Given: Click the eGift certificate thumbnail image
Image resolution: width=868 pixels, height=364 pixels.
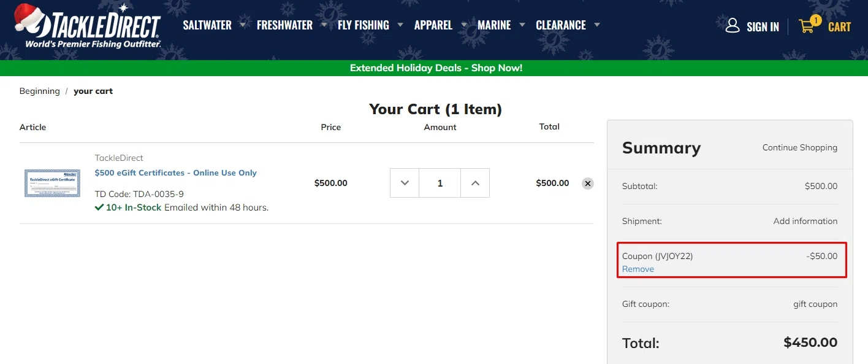Looking at the screenshot, I should tap(52, 183).
